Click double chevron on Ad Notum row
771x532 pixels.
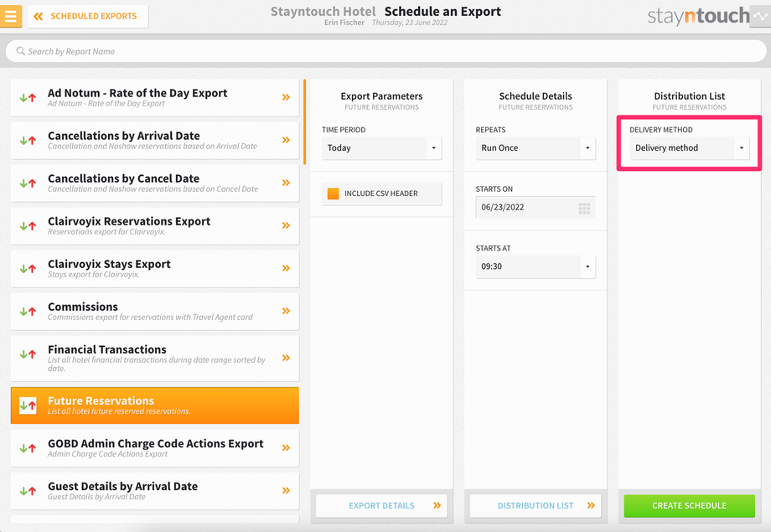click(x=286, y=97)
